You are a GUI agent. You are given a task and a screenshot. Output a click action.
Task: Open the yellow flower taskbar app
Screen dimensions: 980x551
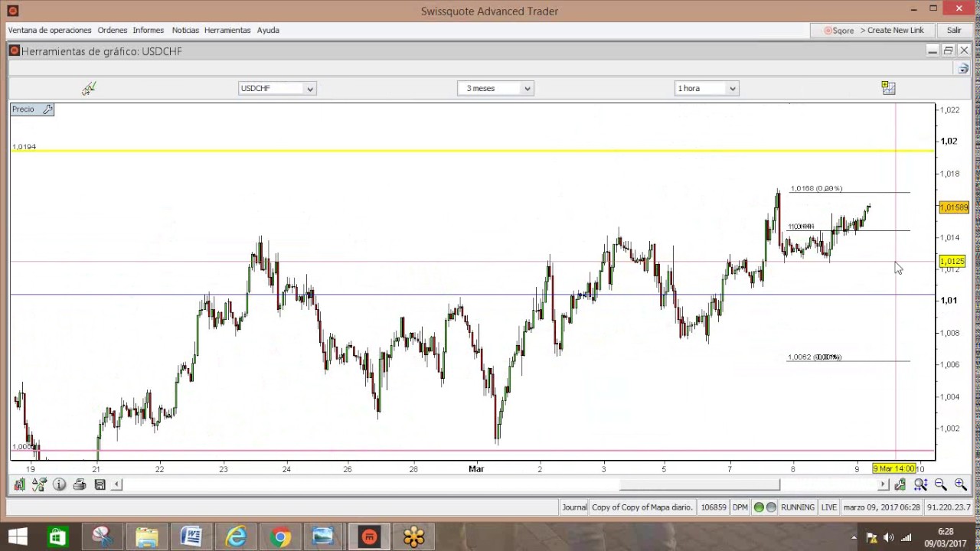[413, 537]
